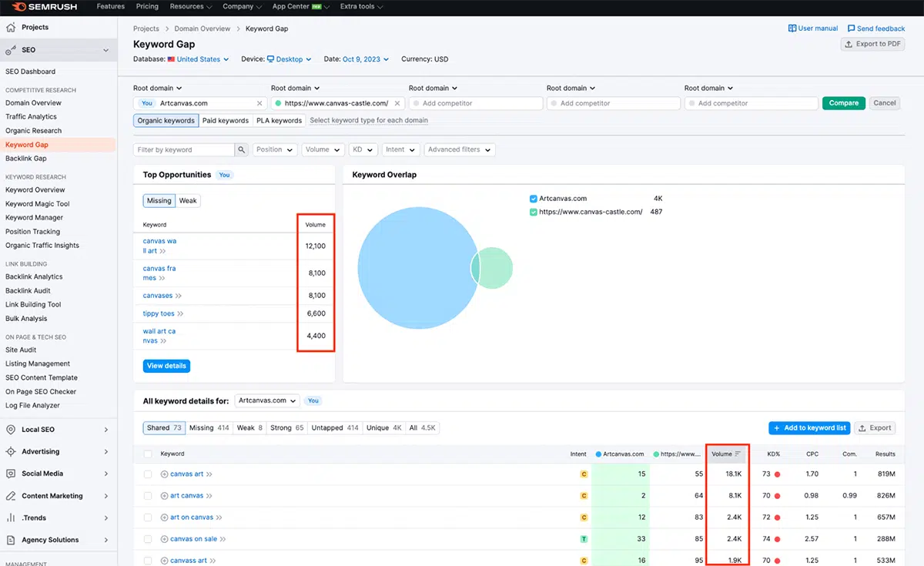Click the green Compare button
Viewport: 924px width, 566px height.
(x=844, y=103)
